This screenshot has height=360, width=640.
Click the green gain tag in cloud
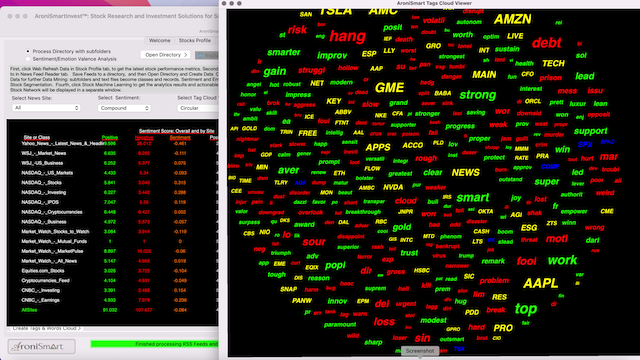tap(275, 71)
